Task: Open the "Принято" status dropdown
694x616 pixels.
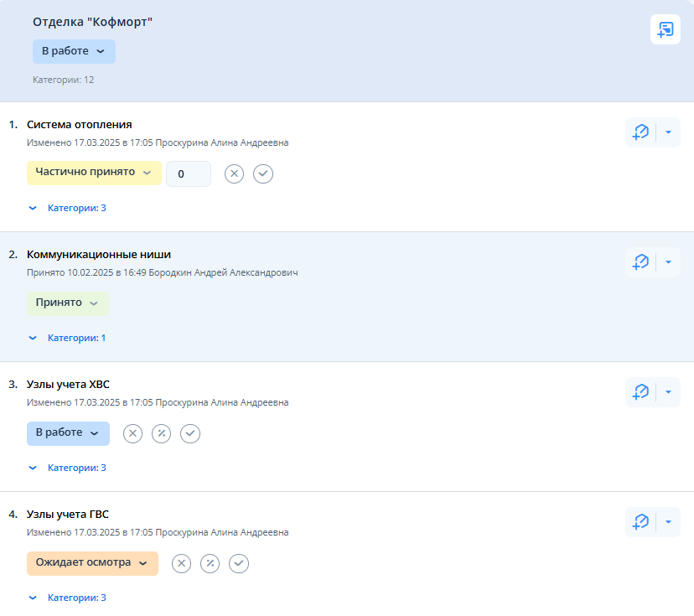Action: 67,303
